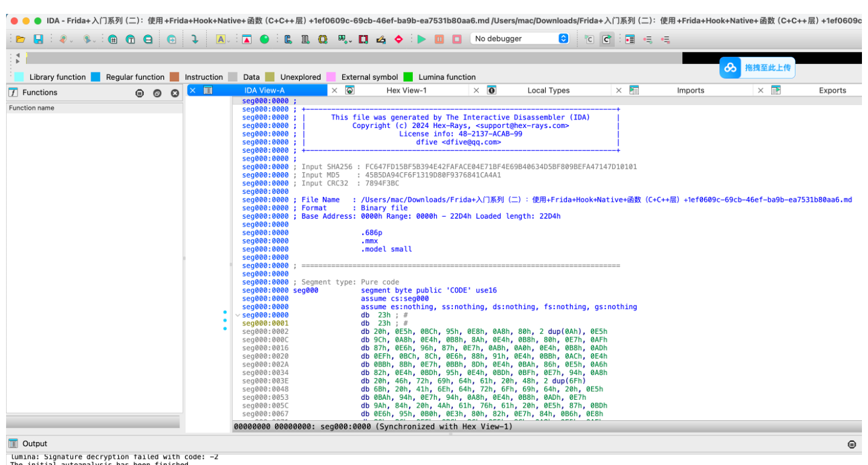The height and width of the screenshot is (465, 868).
Task: Click the green circle toolbar icon
Action: pos(264,39)
